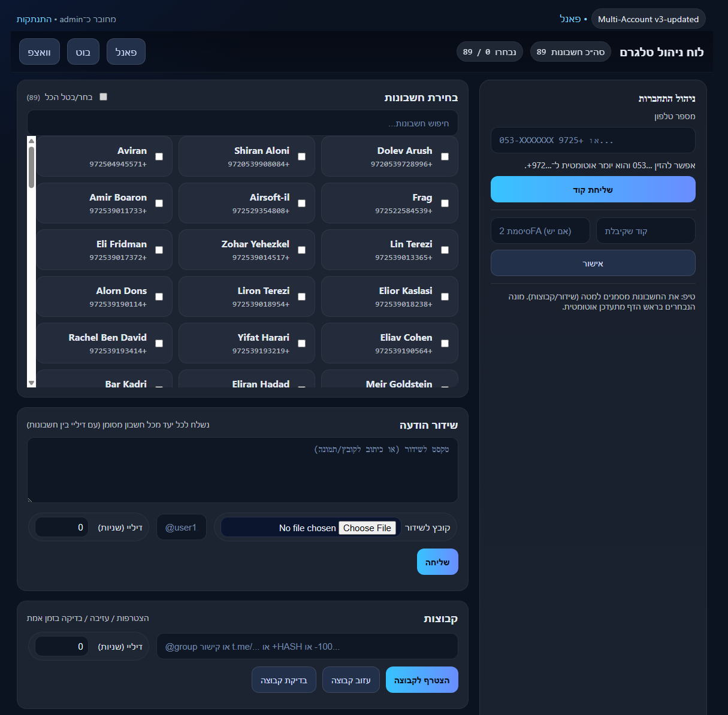Tick the Rachel Ben David checkbox
The width and height of the screenshot is (728, 715).
point(159,344)
